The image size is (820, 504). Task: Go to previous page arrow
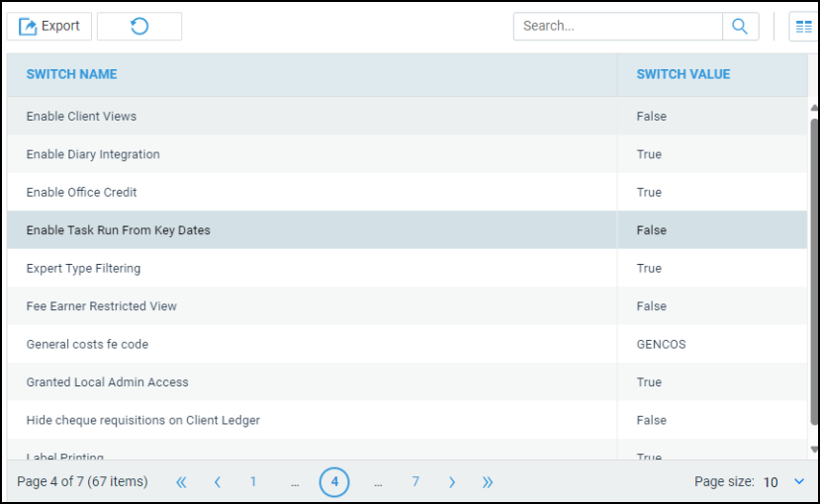217,482
